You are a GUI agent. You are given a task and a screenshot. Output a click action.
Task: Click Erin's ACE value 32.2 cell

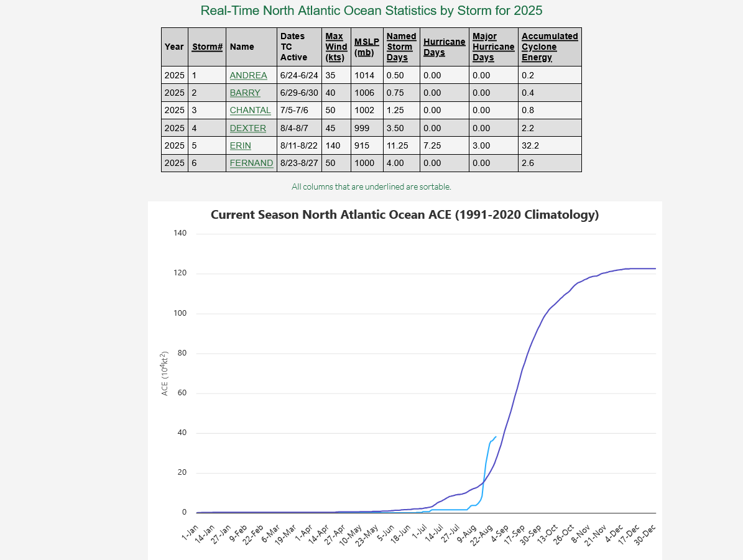[529, 145]
